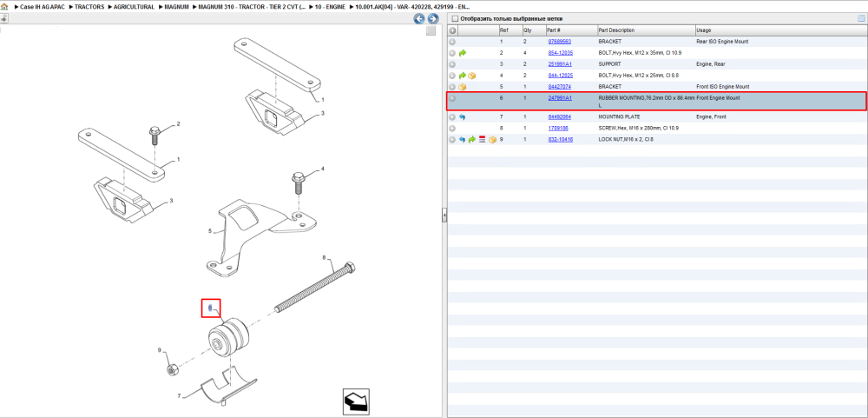The image size is (868, 418).
Task: Sort by the Ref column header
Action: click(510, 30)
